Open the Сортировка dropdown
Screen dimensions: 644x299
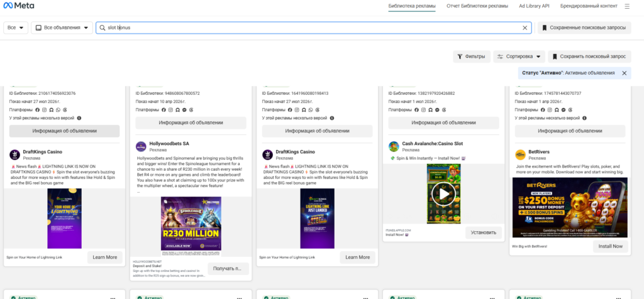click(x=519, y=57)
